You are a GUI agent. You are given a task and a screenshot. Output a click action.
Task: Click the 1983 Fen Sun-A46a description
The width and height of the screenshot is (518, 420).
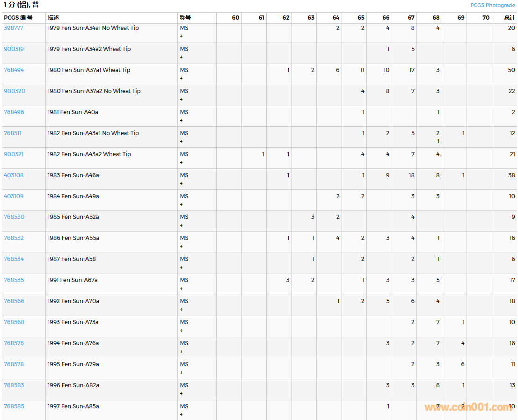(x=73, y=175)
